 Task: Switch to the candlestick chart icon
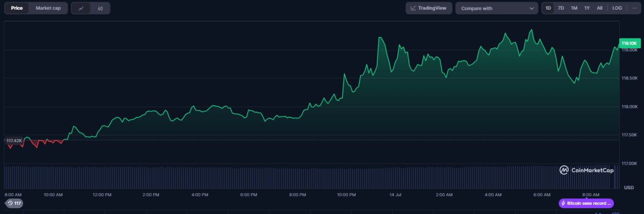coord(100,8)
